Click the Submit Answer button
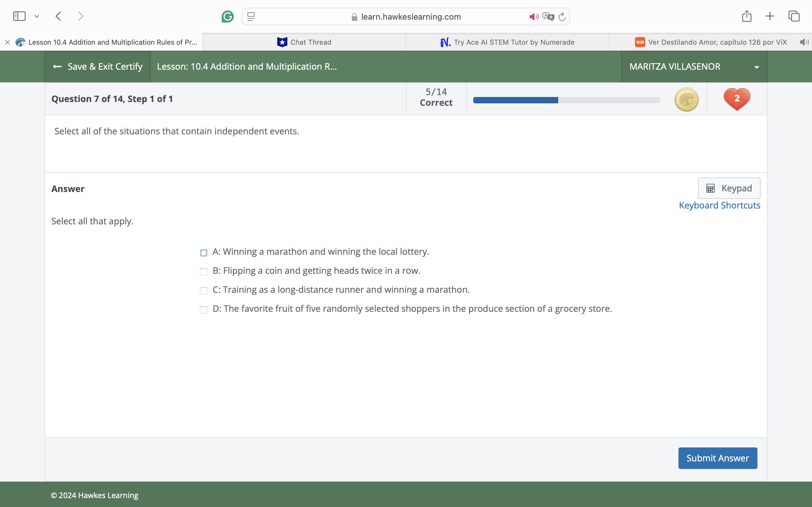The image size is (812, 507). point(717,458)
